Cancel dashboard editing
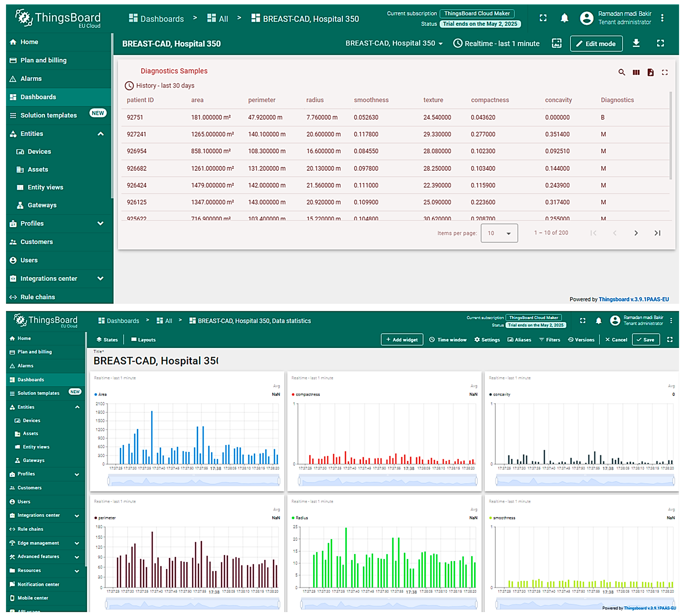Image resolution: width=684 pixels, height=616 pixels. pyautogui.click(x=616, y=339)
